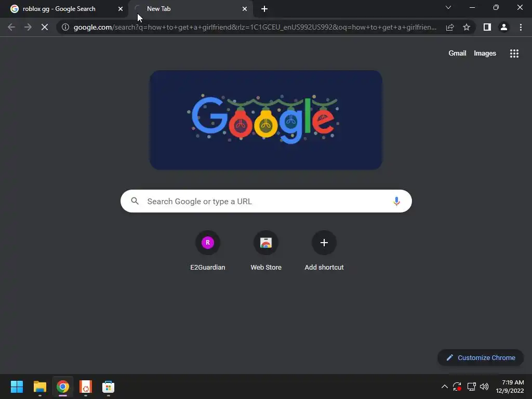Open the clock showing 7:19 AM
The width and height of the screenshot is (532, 399).
tap(510, 387)
